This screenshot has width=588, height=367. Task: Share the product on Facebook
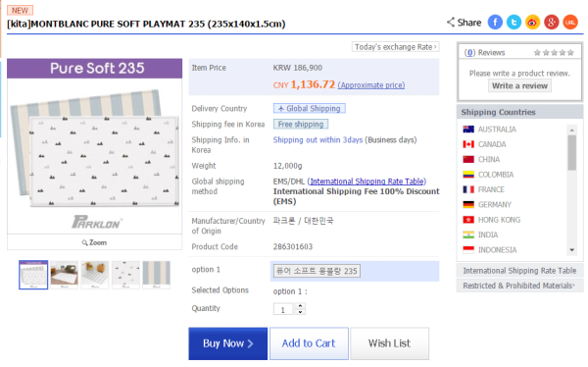click(495, 23)
